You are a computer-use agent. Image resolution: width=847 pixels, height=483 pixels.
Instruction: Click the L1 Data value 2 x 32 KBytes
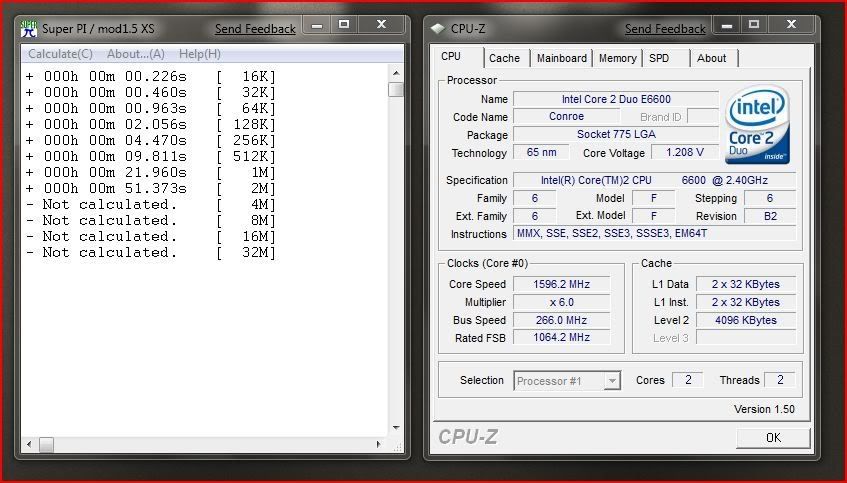745,284
